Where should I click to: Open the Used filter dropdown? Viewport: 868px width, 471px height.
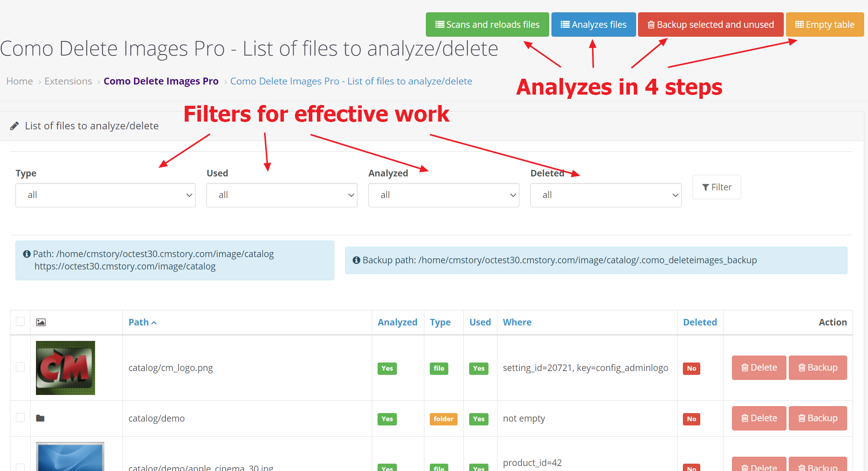tap(281, 195)
